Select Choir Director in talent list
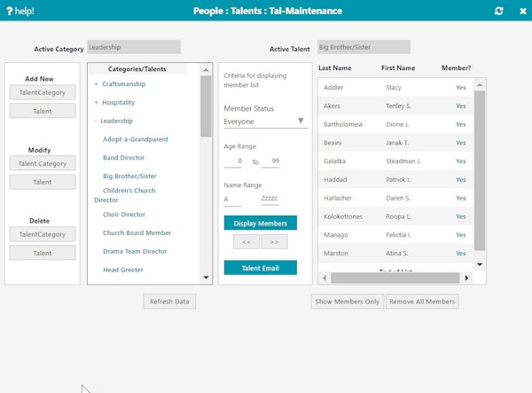This screenshot has height=393, width=532. 124,215
